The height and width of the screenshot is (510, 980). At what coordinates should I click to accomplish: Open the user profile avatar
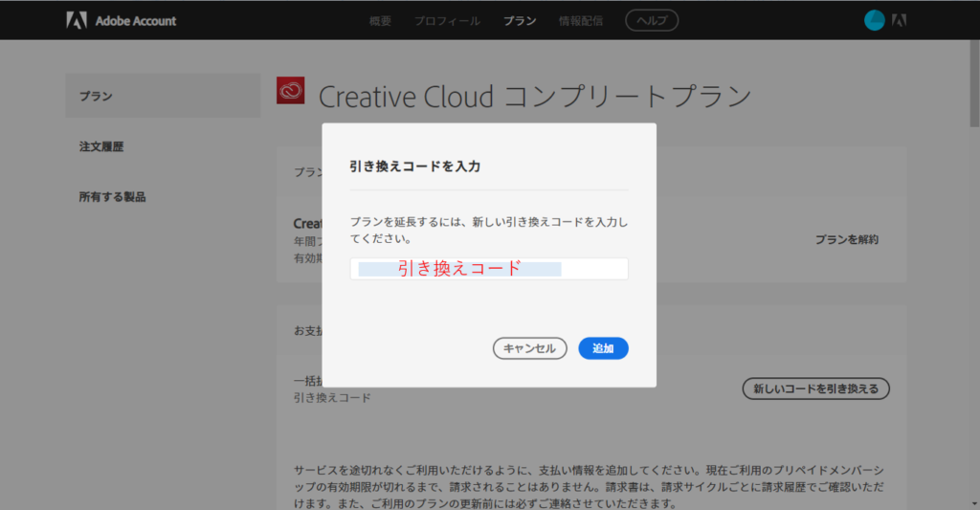pos(875,21)
